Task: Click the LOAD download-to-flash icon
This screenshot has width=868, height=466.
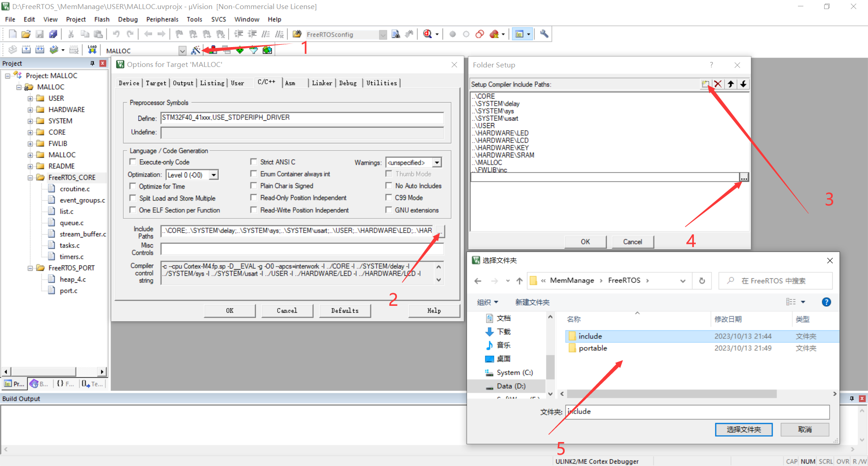Action: tap(92, 49)
